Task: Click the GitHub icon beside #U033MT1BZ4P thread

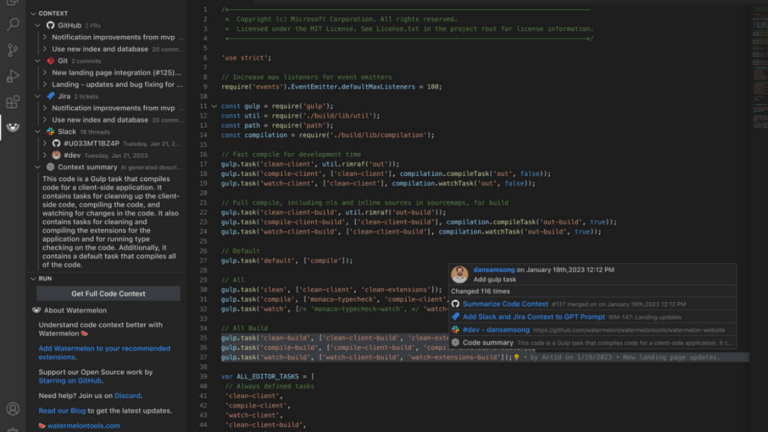Action: click(x=56, y=144)
